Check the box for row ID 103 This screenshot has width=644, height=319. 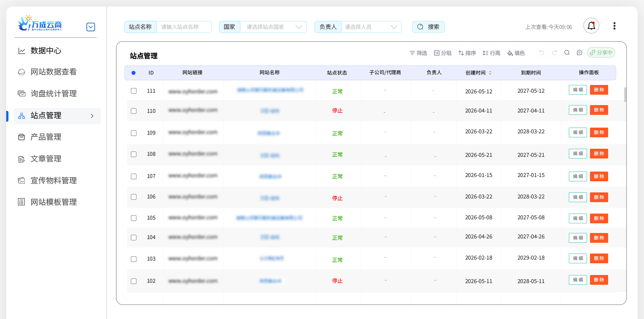coord(133,259)
